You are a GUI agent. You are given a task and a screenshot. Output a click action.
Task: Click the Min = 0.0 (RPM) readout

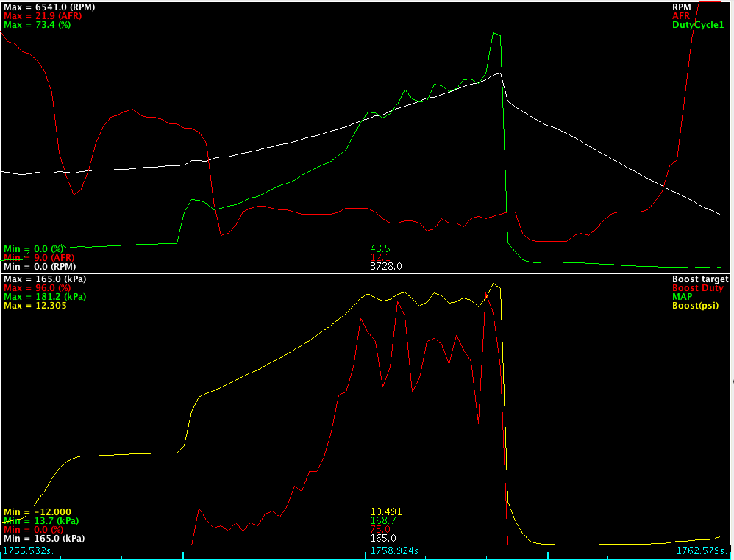(39, 267)
